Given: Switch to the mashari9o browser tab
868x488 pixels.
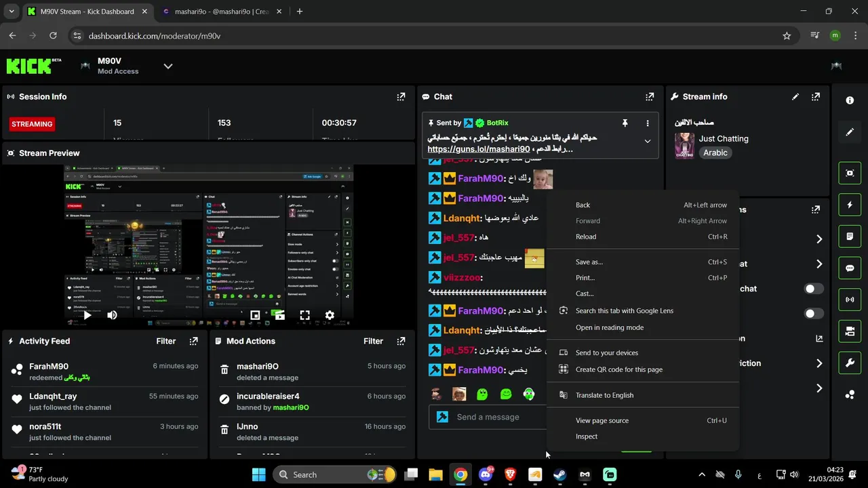Looking at the screenshot, I should [220, 12].
